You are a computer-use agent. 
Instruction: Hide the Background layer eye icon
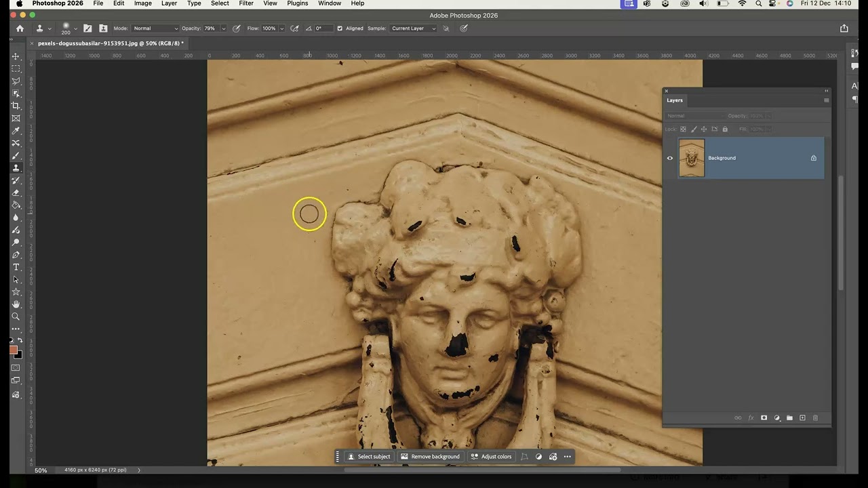(670, 158)
